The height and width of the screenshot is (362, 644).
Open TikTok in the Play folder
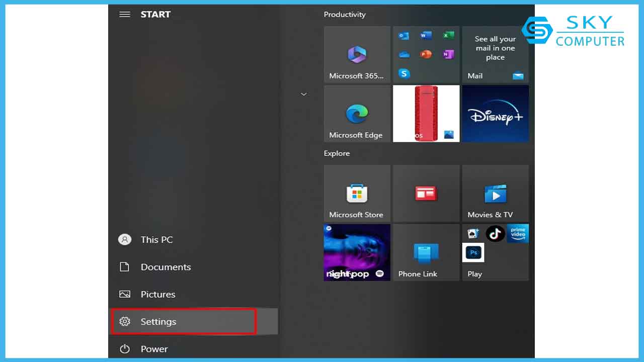coord(495,233)
